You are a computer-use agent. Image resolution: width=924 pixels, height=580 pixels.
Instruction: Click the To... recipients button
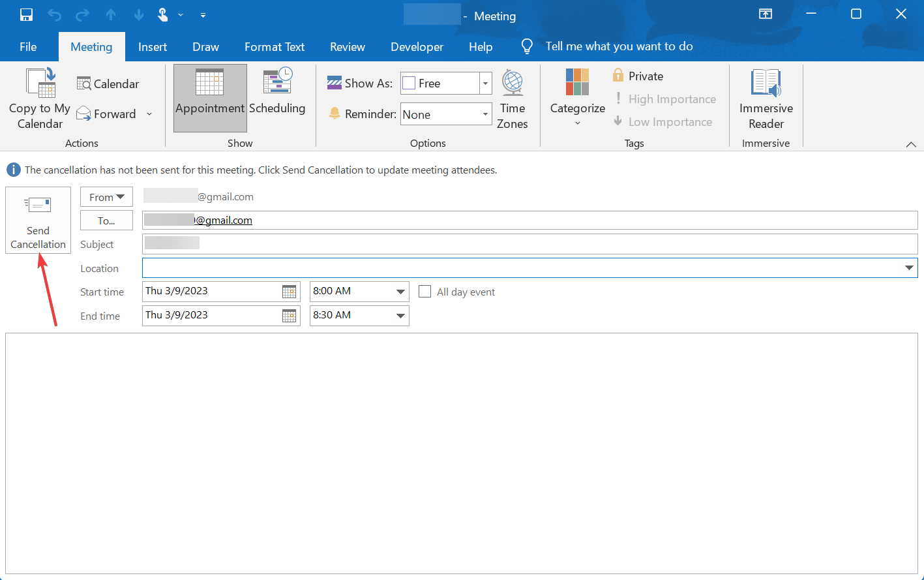[x=106, y=221]
